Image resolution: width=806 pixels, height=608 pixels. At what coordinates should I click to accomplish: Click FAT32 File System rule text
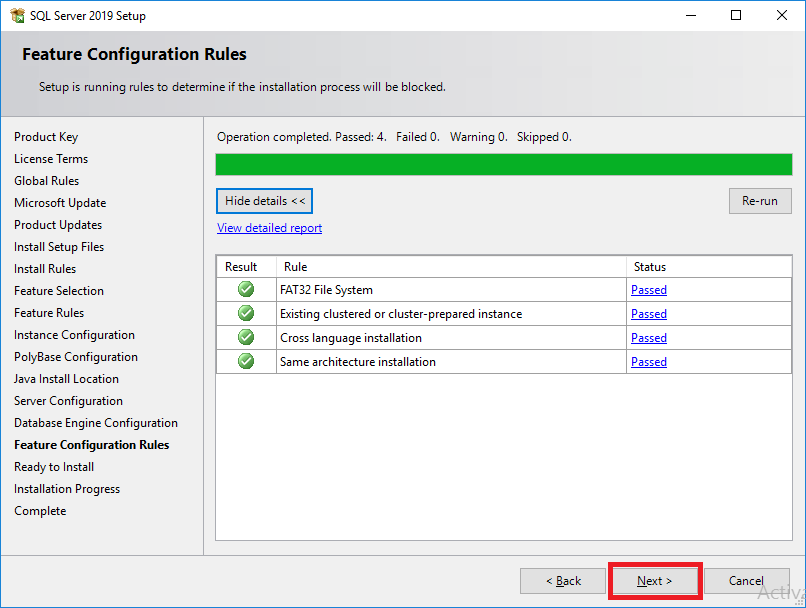coord(326,290)
